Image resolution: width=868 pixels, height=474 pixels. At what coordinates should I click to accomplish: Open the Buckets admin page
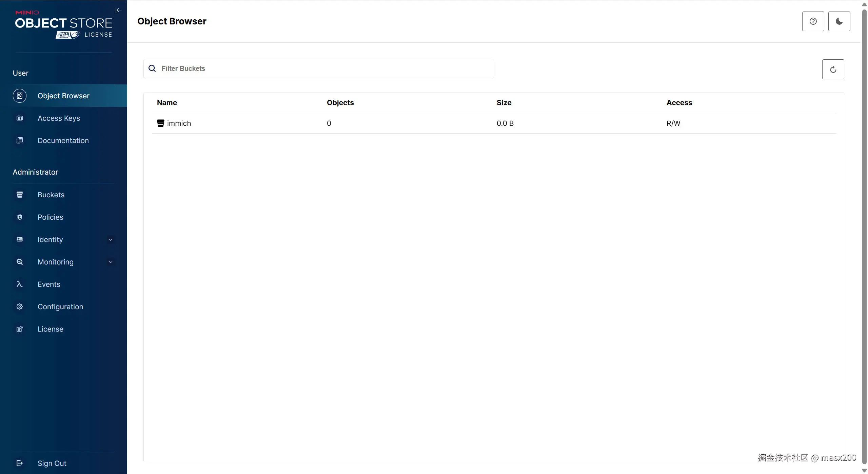(x=51, y=195)
